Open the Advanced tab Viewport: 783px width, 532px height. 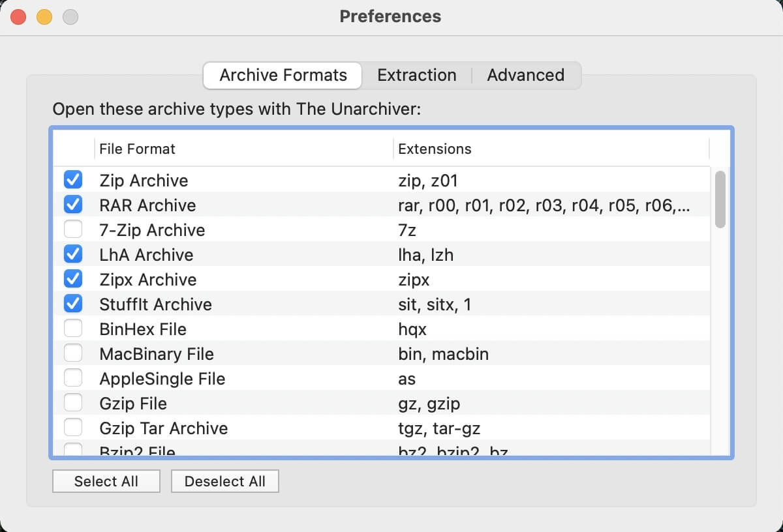pos(525,75)
